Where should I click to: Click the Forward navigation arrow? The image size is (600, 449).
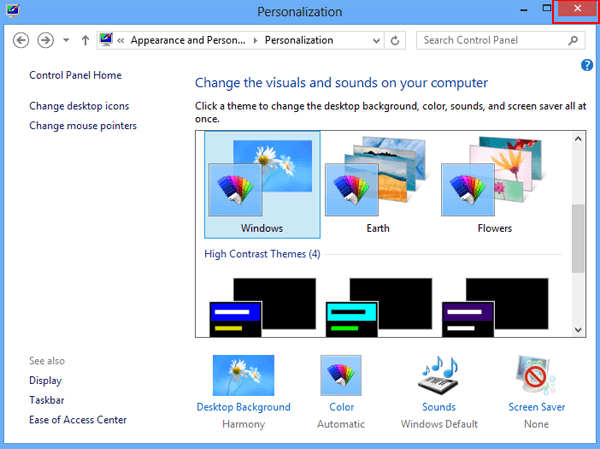pos(45,40)
